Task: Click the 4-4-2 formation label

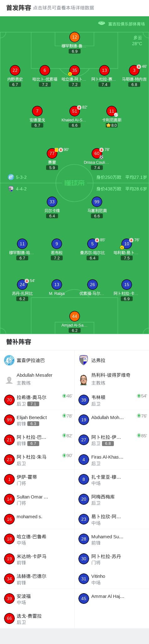Action: pyautogui.click(x=21, y=189)
